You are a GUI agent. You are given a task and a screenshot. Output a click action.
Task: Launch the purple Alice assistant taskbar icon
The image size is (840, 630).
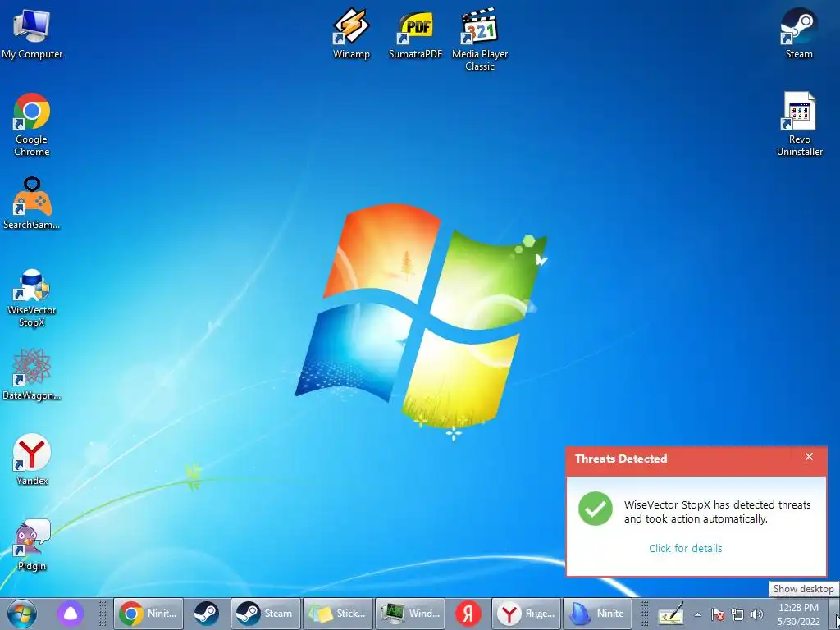[x=71, y=614]
